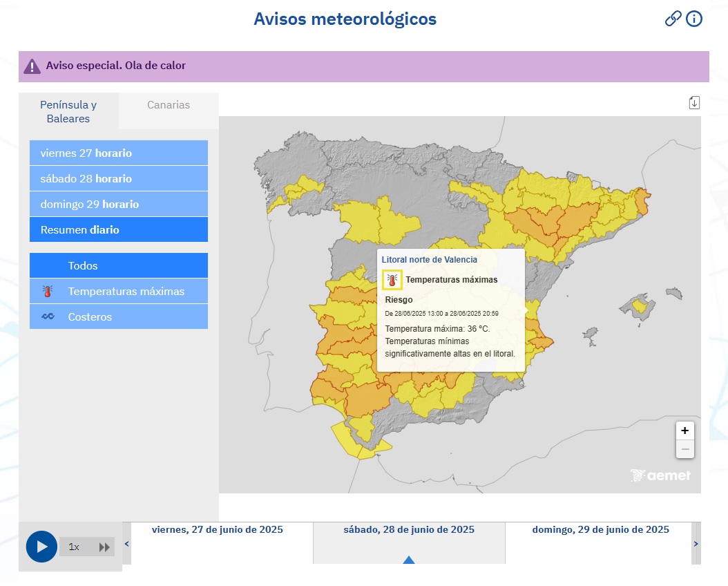Click the map download icon
This screenshot has height=586, width=728.
coord(694,103)
